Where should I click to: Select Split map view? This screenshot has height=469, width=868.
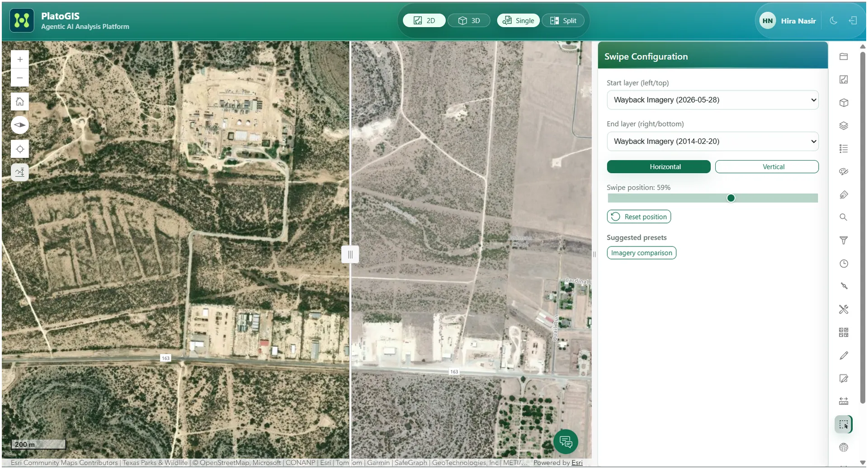[x=563, y=20]
